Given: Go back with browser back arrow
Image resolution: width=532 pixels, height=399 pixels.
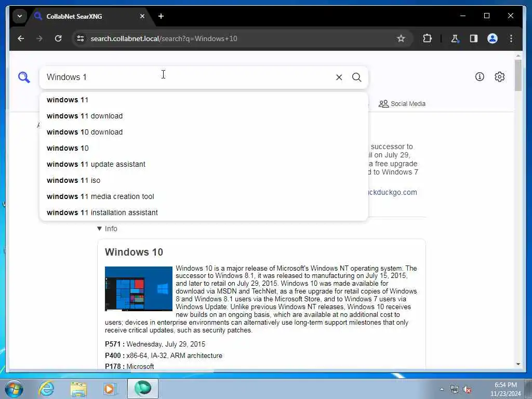Looking at the screenshot, I should pos(21,38).
